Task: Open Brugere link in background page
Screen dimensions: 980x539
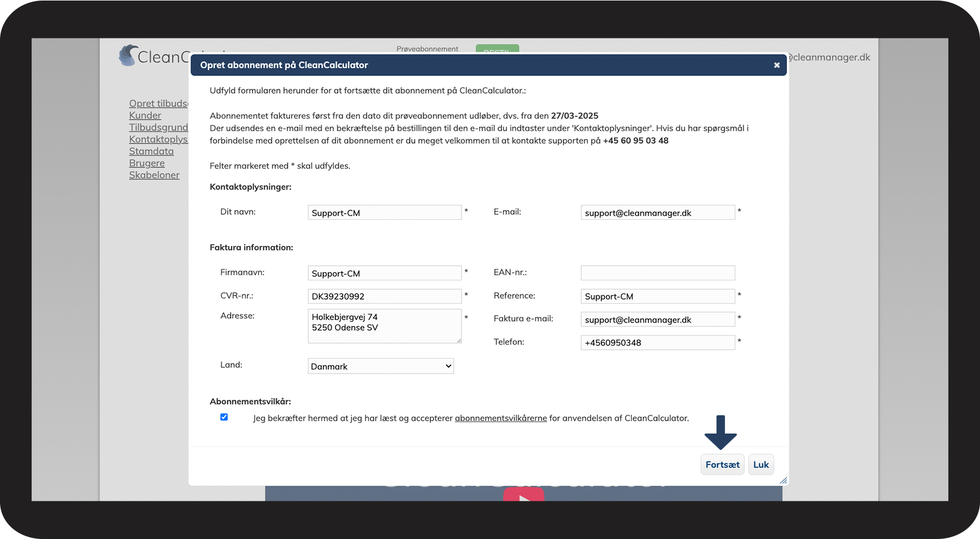Action: coord(147,163)
